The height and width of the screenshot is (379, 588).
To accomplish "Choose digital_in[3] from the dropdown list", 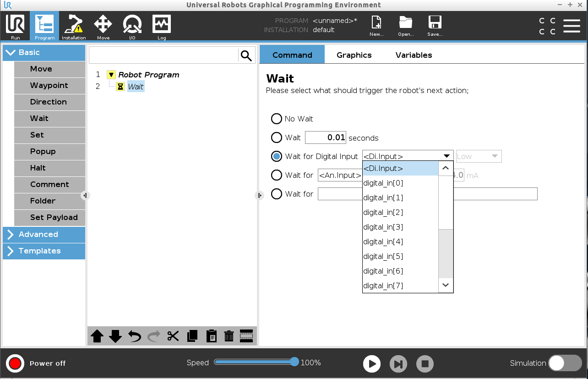I will click(x=383, y=227).
